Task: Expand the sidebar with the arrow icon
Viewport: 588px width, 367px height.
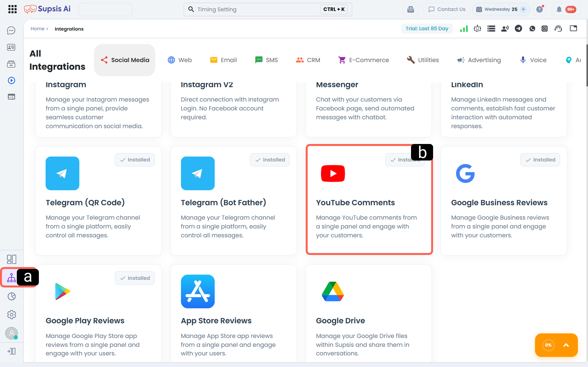Action: [x=12, y=351]
